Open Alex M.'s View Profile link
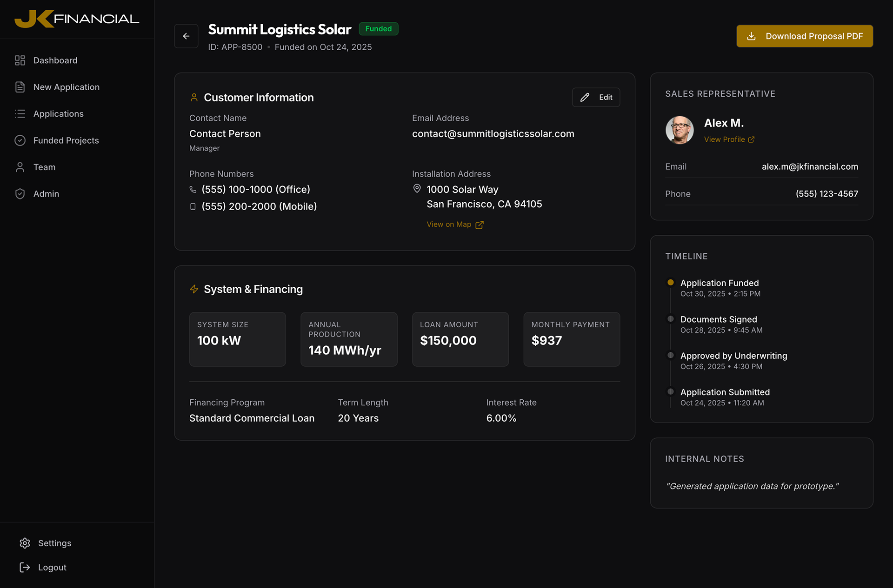893x588 pixels. click(x=729, y=139)
